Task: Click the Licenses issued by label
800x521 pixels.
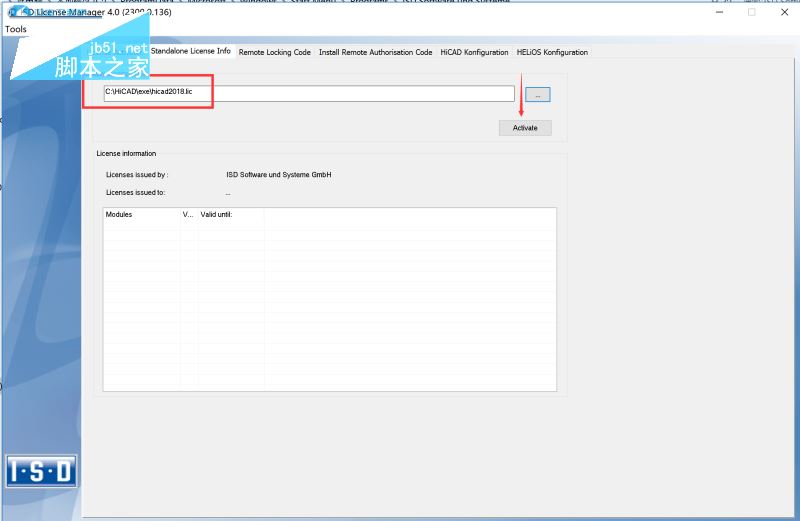Action: click(137, 175)
